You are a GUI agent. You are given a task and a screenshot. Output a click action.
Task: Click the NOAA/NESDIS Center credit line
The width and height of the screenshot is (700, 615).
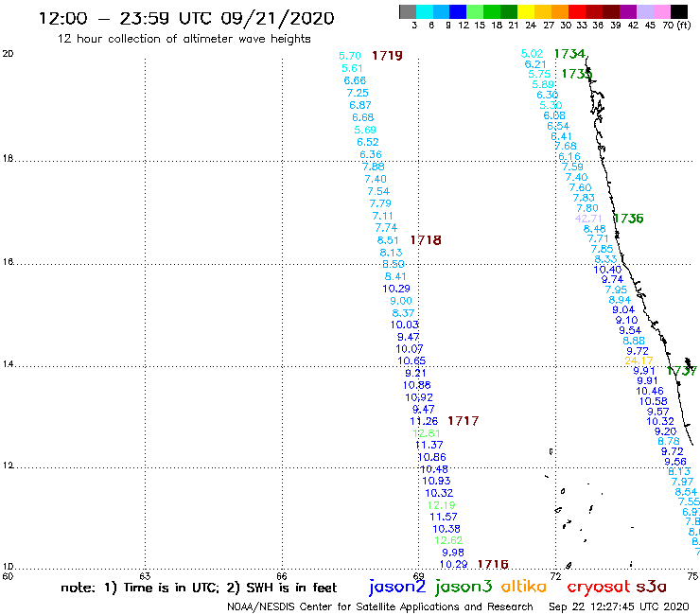[x=380, y=606]
